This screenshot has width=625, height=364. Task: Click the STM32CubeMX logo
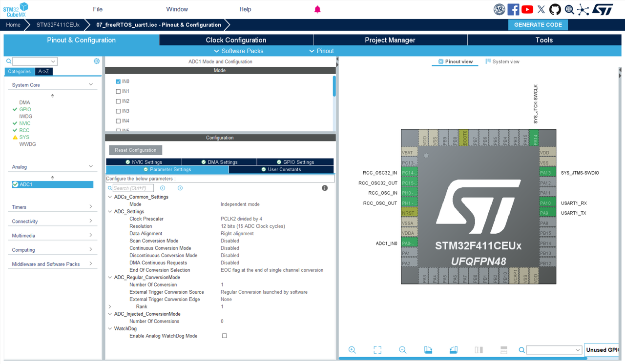coord(16,9)
